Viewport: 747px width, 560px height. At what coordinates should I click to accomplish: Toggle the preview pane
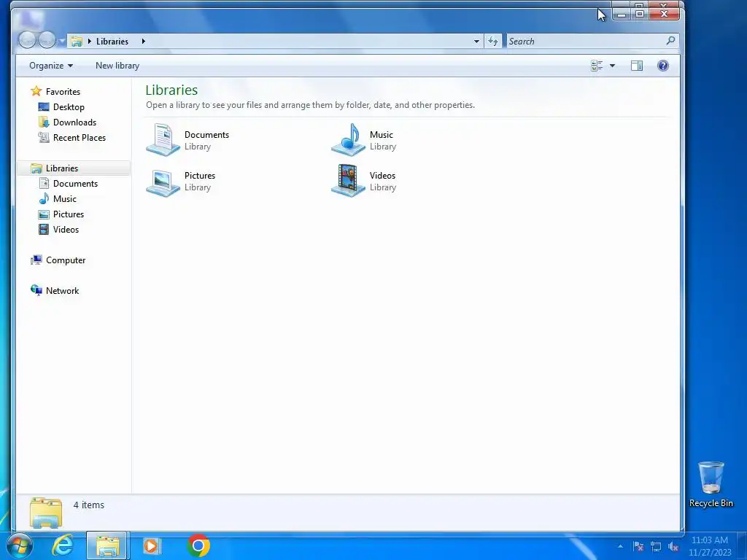click(637, 66)
